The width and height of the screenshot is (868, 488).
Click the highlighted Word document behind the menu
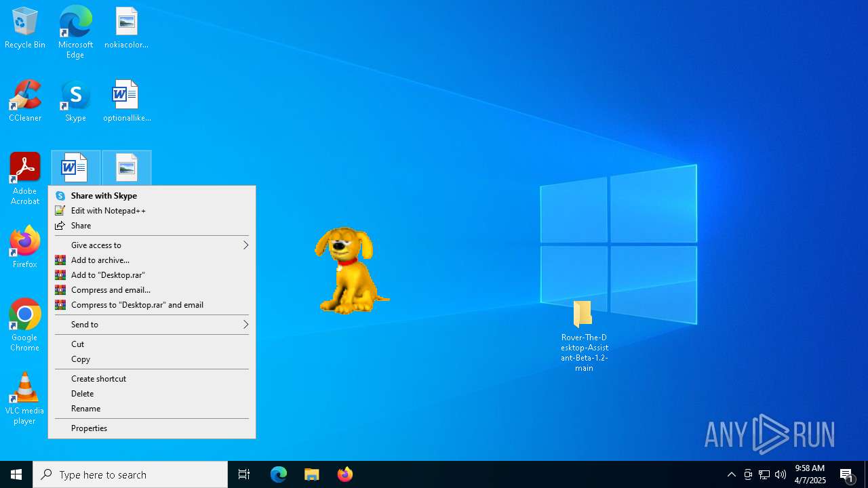pyautogui.click(x=75, y=168)
